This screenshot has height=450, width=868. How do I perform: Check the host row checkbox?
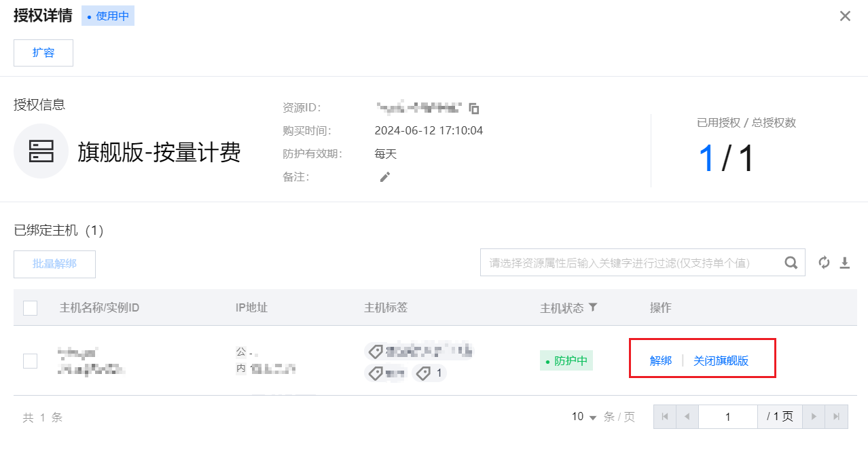(30, 361)
